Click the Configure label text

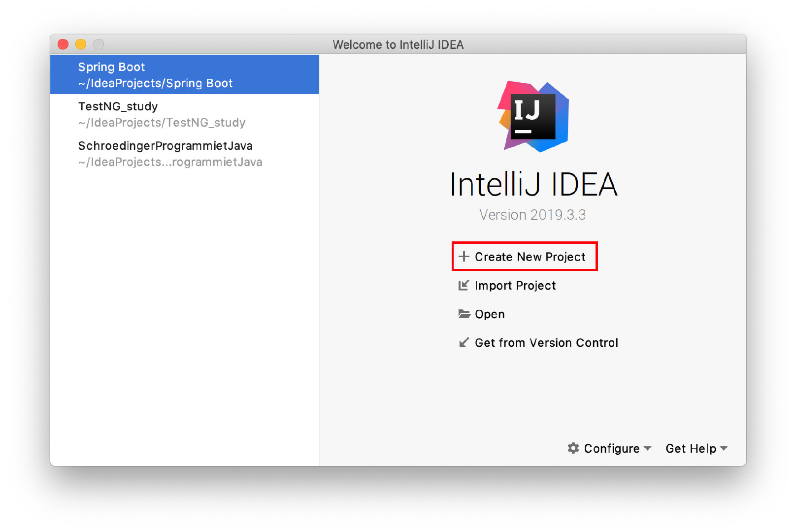coord(612,448)
